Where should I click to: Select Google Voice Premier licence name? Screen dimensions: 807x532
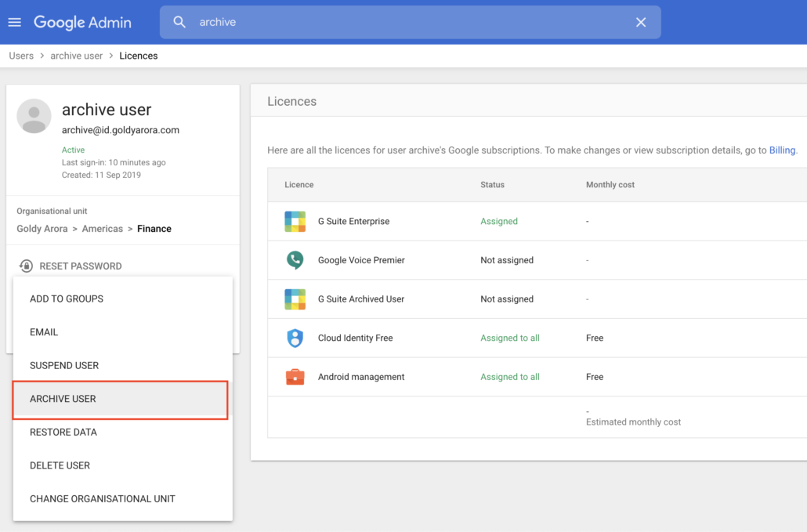point(361,260)
